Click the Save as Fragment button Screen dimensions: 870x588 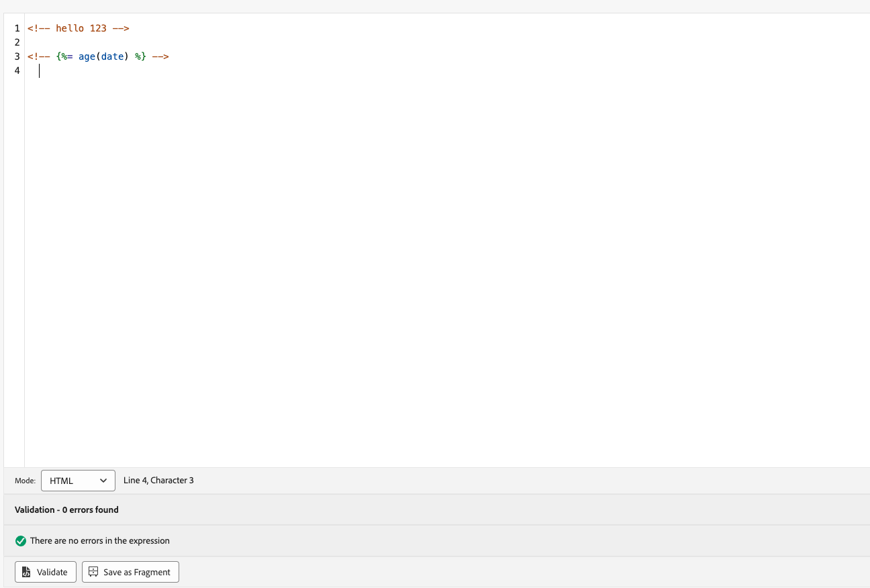(130, 571)
